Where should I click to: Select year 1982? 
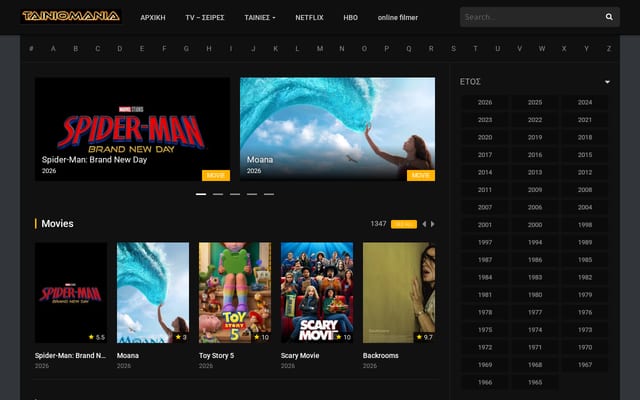coord(585,278)
